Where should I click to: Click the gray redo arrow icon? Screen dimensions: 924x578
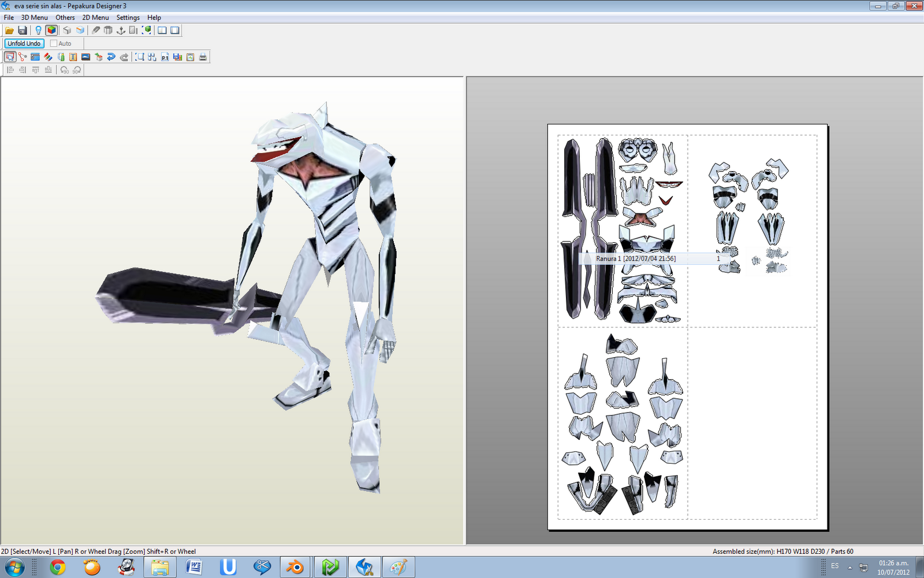coord(124,57)
